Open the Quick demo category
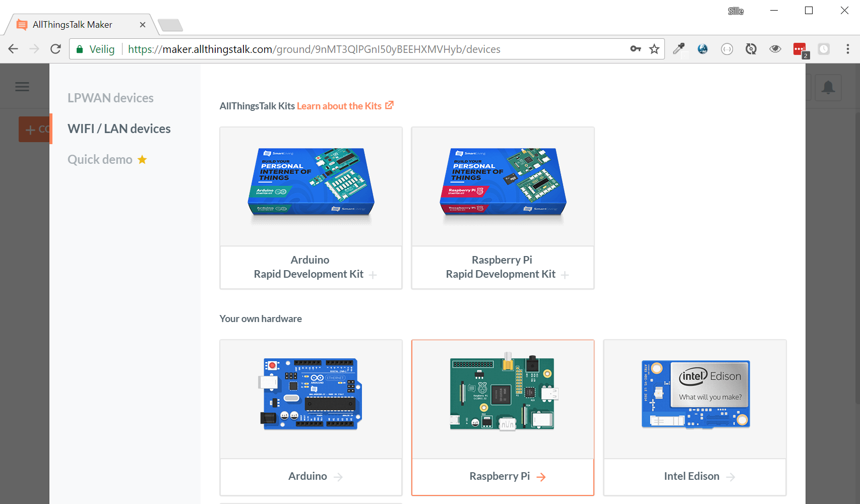 [100, 159]
